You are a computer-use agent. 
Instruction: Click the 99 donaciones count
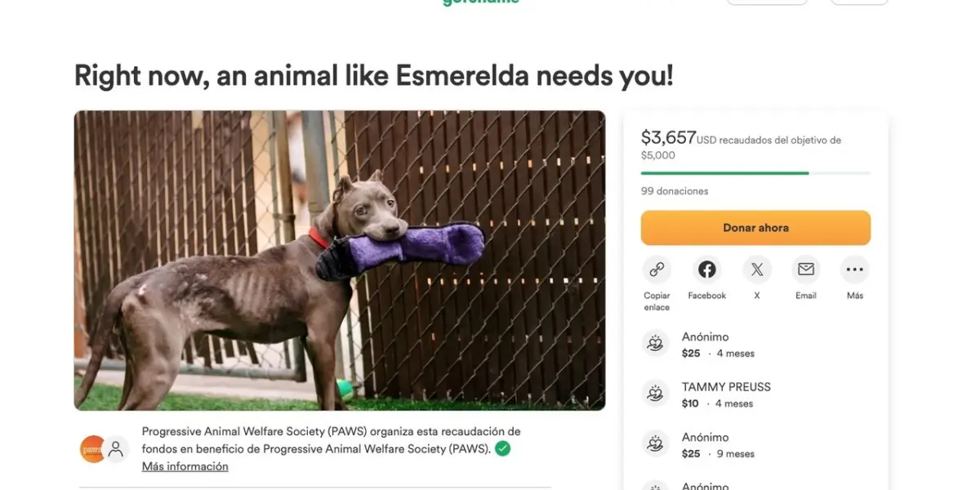(675, 191)
